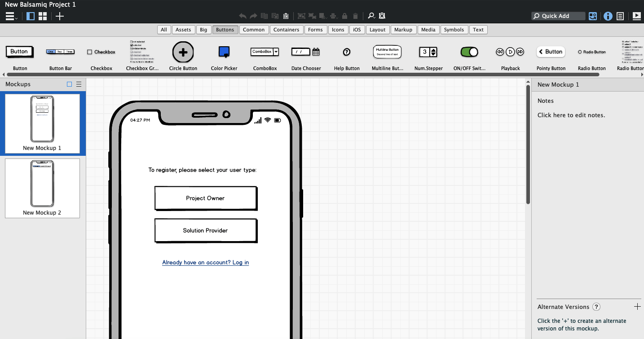Show single mockup view in Mockups panel
The image size is (644, 339).
click(x=69, y=84)
